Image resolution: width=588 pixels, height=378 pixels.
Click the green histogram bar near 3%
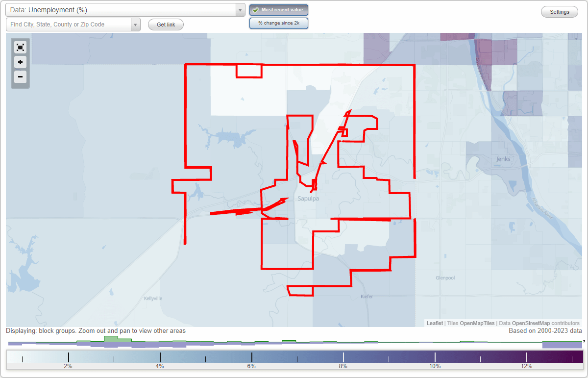pos(111,339)
